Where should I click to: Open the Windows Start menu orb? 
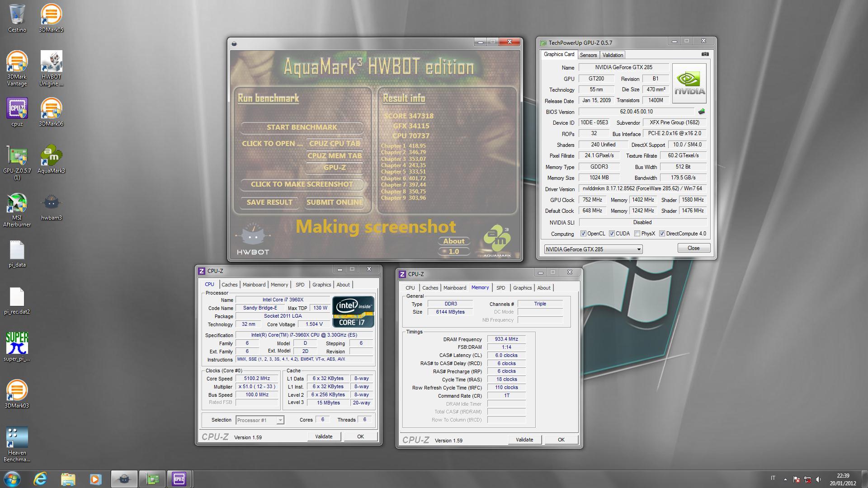12,479
